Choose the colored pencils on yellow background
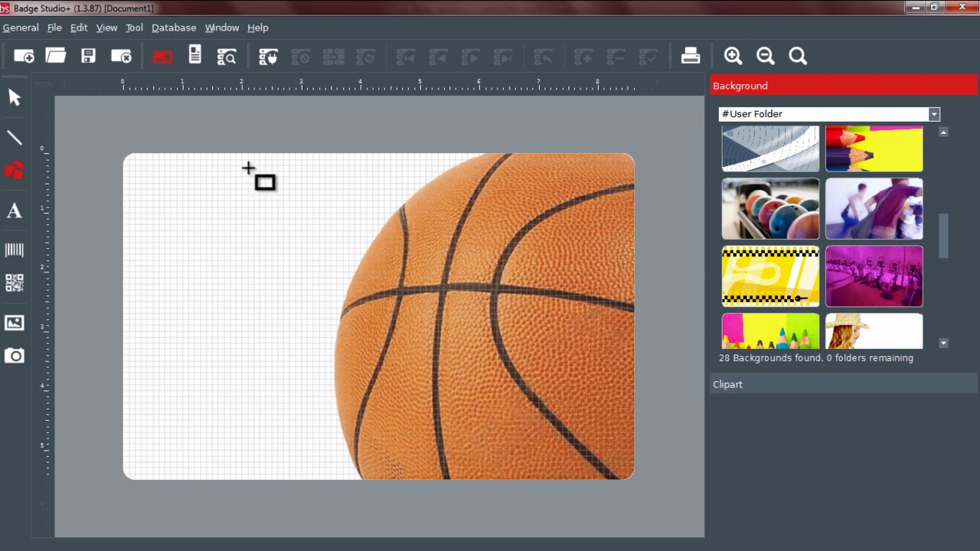Viewport: 980px width, 551px height. [874, 149]
